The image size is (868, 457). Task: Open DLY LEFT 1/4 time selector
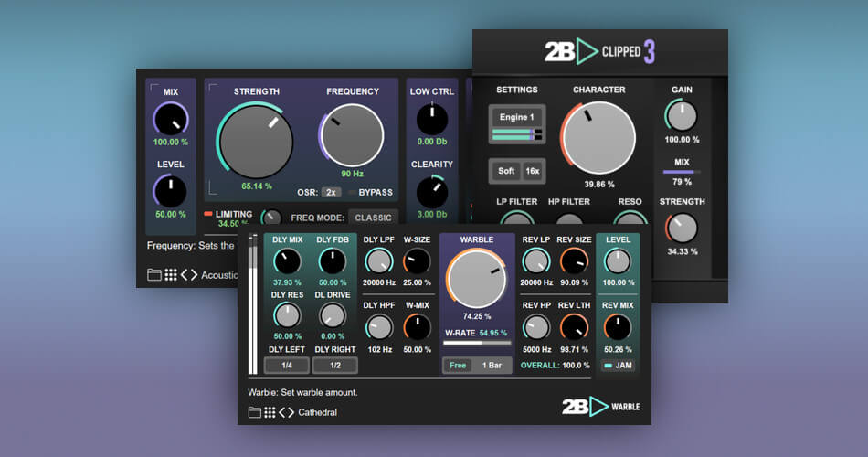(287, 365)
